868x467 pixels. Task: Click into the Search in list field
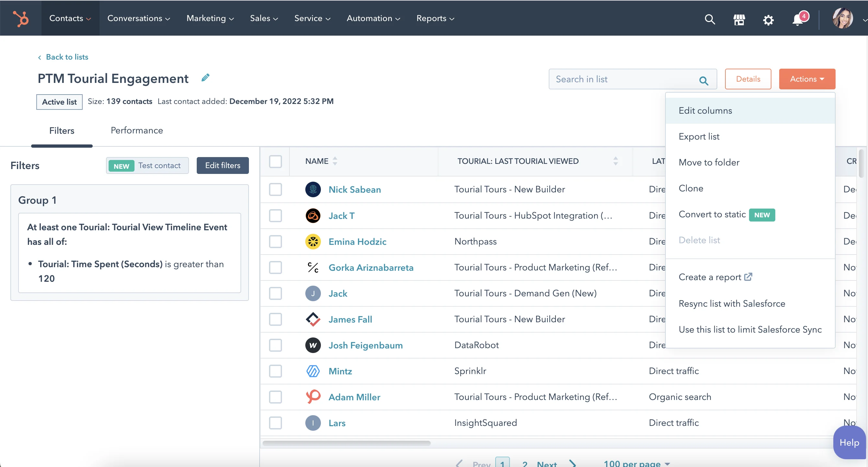point(632,79)
